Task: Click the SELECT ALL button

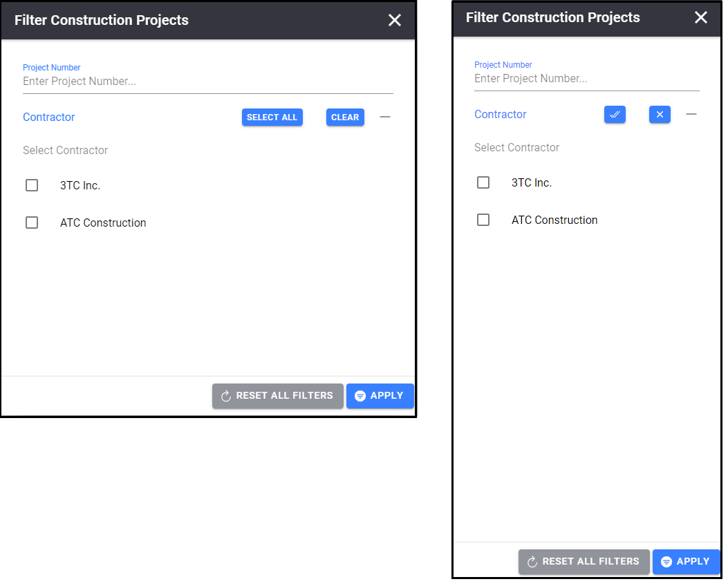Action: click(272, 117)
